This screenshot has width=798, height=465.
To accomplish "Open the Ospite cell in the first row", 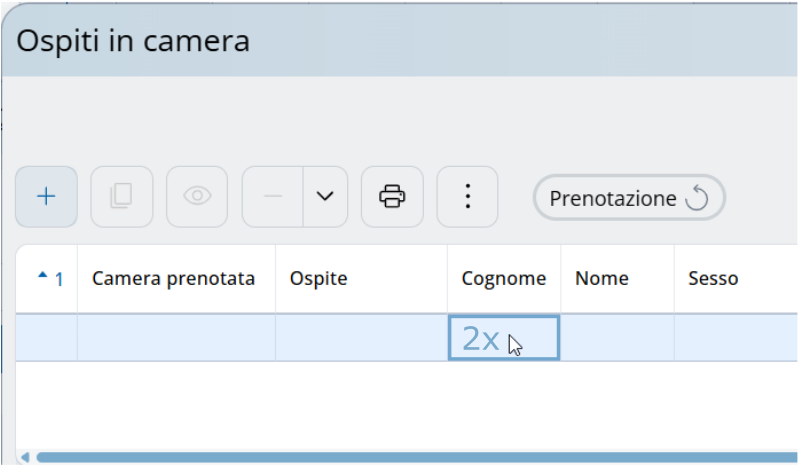I will 361,338.
